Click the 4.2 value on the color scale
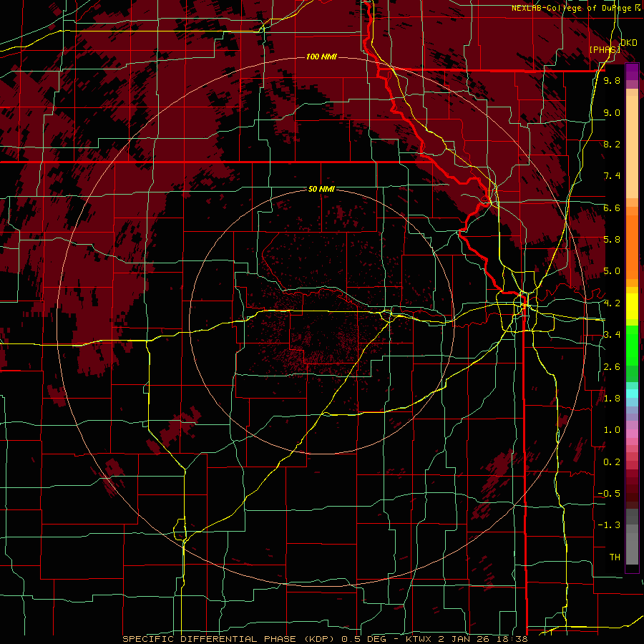Viewport: 644px width, 644px height. pyautogui.click(x=612, y=303)
